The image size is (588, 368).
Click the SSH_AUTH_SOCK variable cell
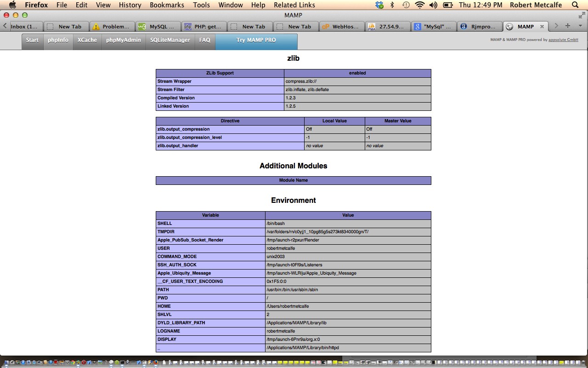click(211, 265)
